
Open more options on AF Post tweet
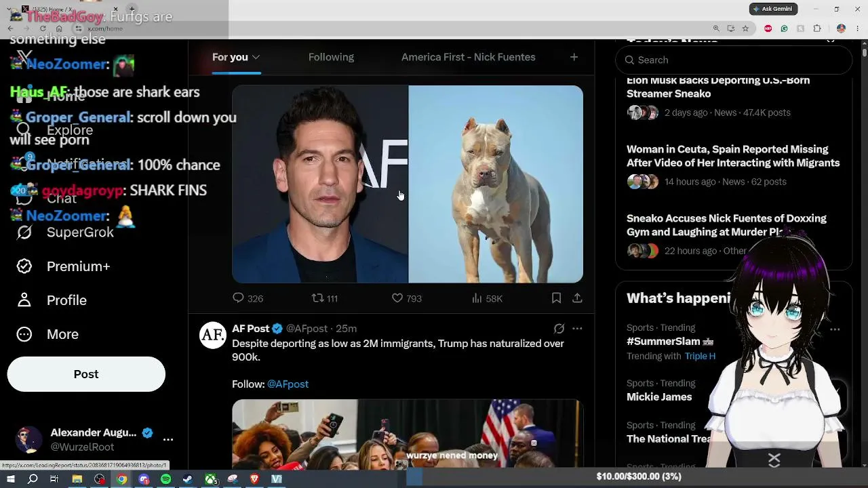577,329
